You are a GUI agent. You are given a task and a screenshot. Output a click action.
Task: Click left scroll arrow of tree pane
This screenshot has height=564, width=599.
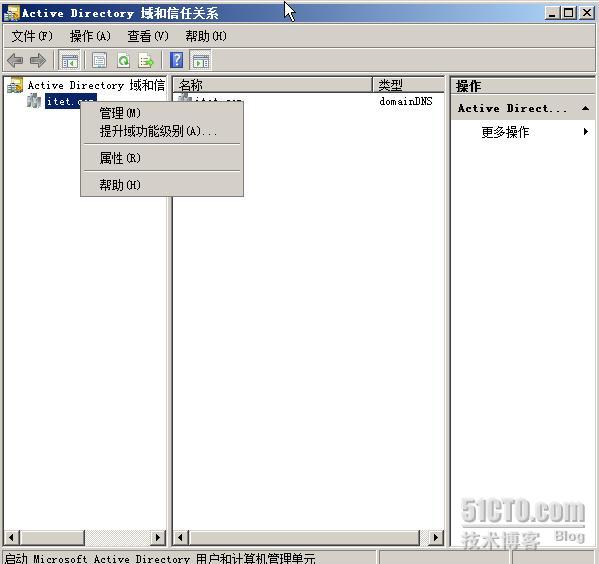click(x=11, y=538)
